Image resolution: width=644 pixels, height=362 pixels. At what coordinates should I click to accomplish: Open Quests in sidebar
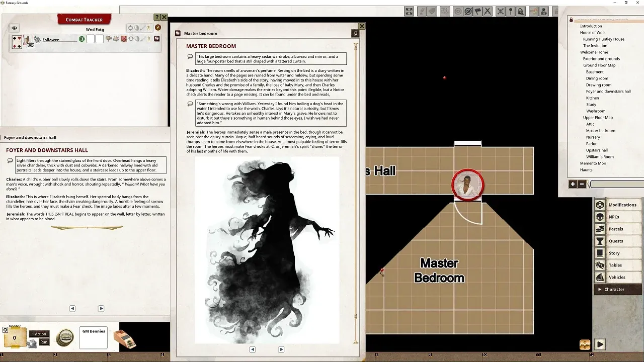click(x=618, y=241)
